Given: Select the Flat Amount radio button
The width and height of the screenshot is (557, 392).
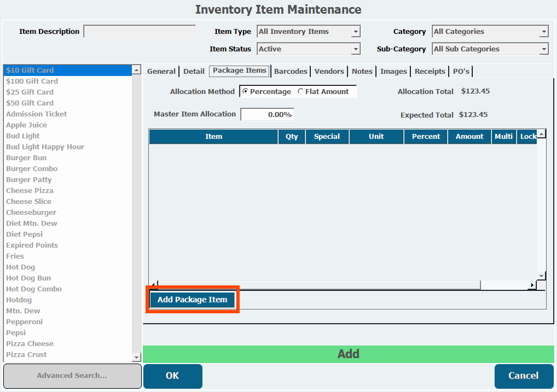Looking at the screenshot, I should click(300, 92).
